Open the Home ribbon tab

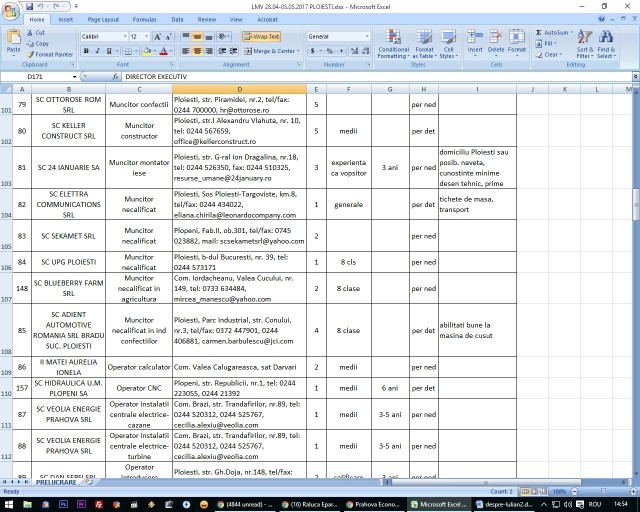tap(37, 19)
